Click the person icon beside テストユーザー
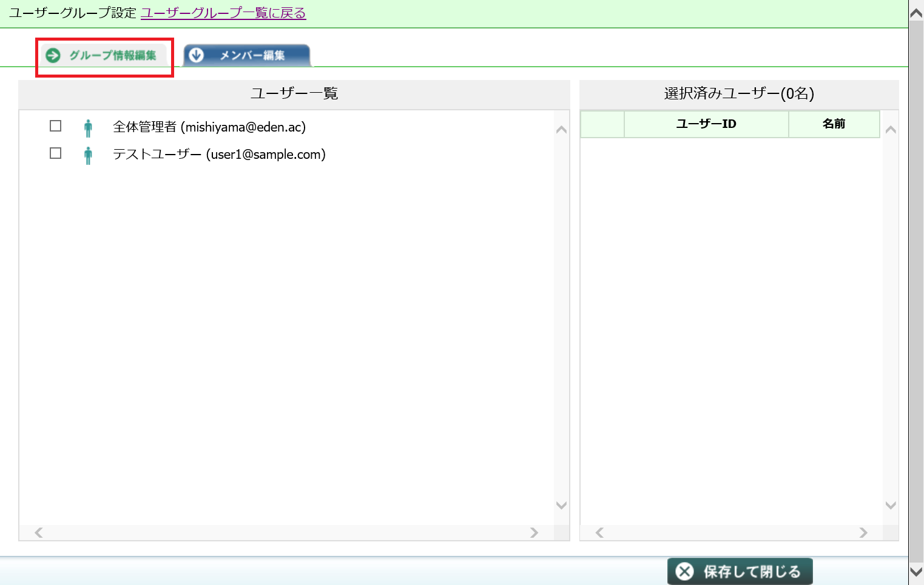This screenshot has width=924, height=585. 88,155
